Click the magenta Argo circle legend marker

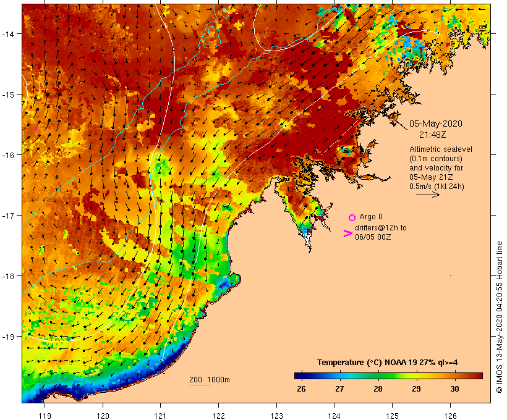[x=352, y=218]
